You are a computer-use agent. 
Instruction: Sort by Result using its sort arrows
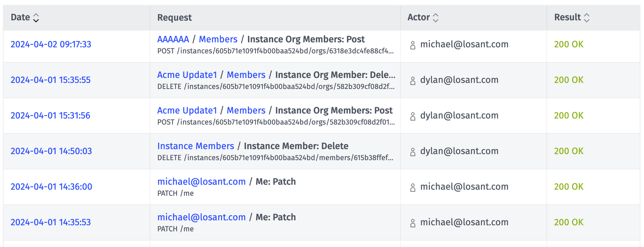pyautogui.click(x=587, y=17)
